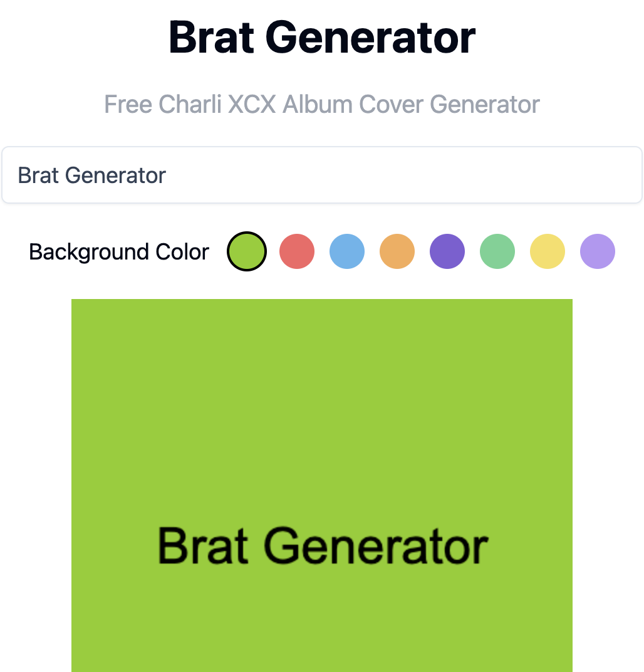
Task: Click the Brat Generator page heading
Action: tap(321, 38)
